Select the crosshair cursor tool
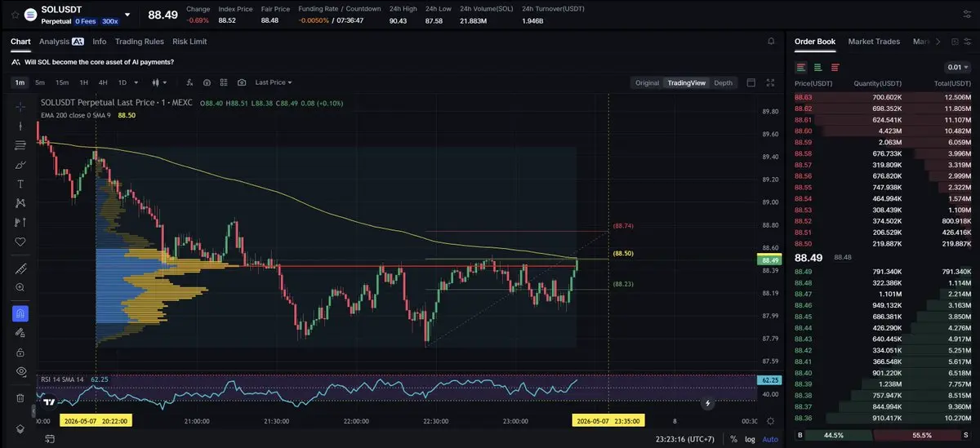 (20, 106)
